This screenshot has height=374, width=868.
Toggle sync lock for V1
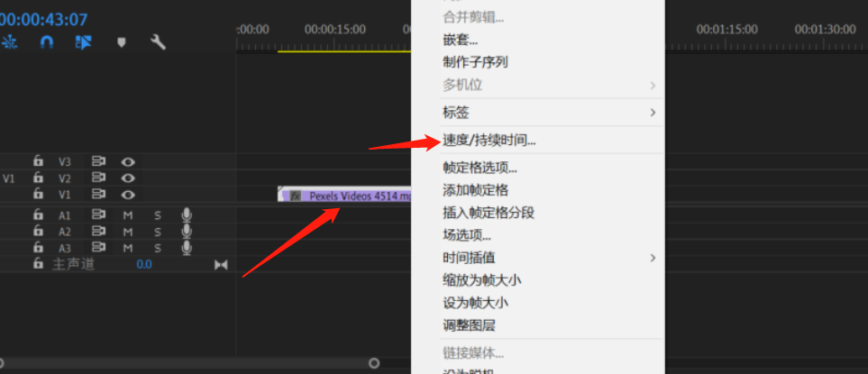(x=98, y=194)
